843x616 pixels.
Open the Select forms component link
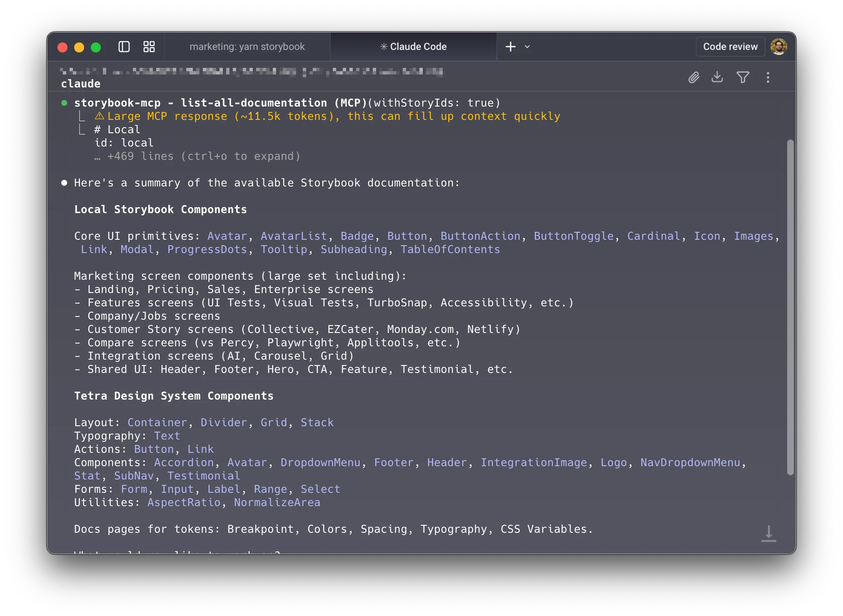click(320, 489)
